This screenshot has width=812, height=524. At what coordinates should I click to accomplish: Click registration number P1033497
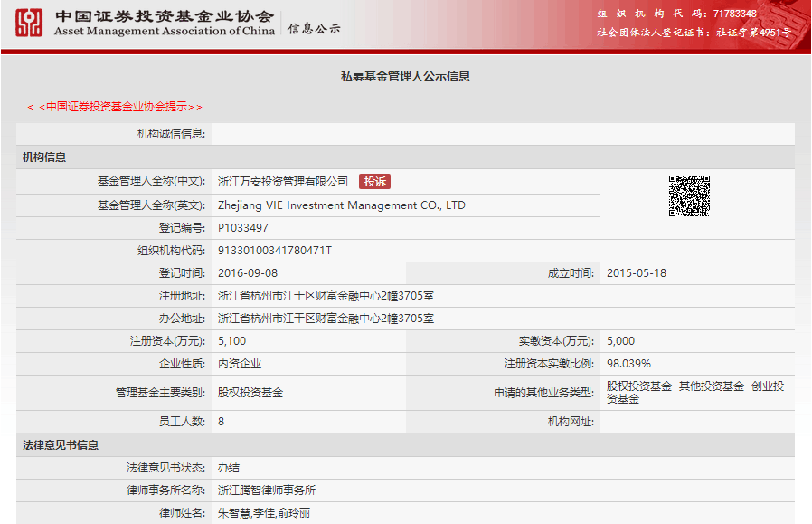pos(243,228)
